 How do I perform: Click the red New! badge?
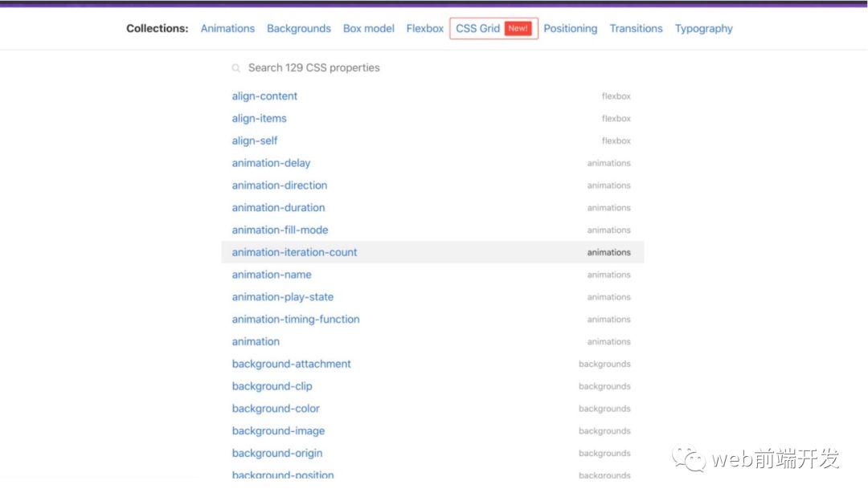pos(518,28)
